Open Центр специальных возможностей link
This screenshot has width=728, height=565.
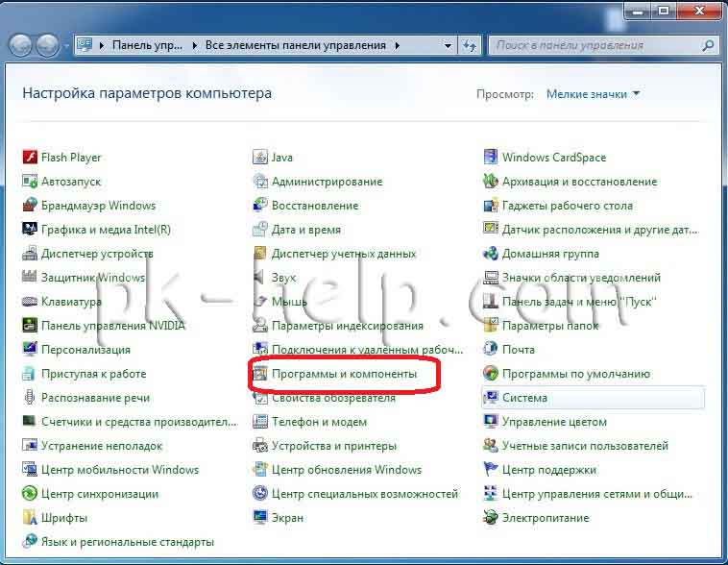point(365,494)
